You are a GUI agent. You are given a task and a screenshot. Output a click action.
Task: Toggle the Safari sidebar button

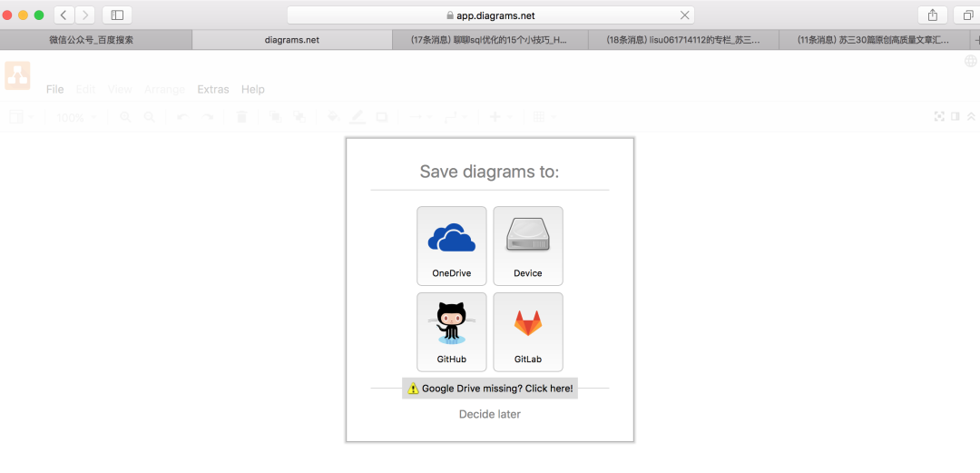[117, 15]
